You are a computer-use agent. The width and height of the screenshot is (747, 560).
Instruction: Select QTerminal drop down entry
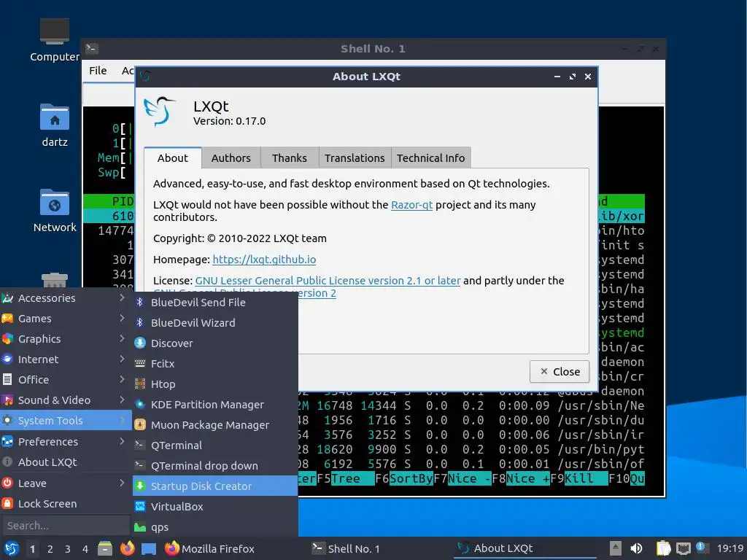(215, 466)
